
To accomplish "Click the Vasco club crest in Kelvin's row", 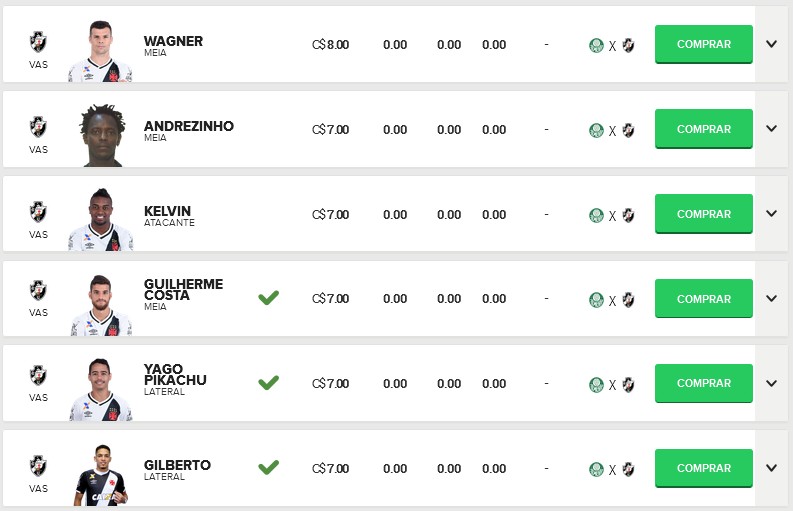I will click(38, 212).
